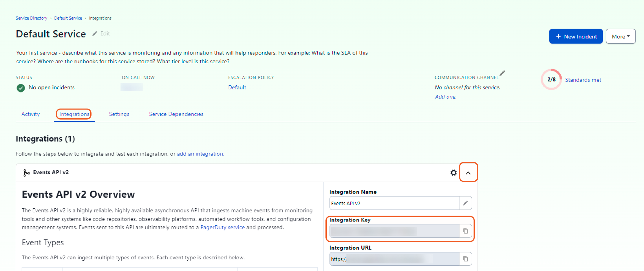
Task: Click the Events API v2 branch icon
Action: click(x=26, y=172)
